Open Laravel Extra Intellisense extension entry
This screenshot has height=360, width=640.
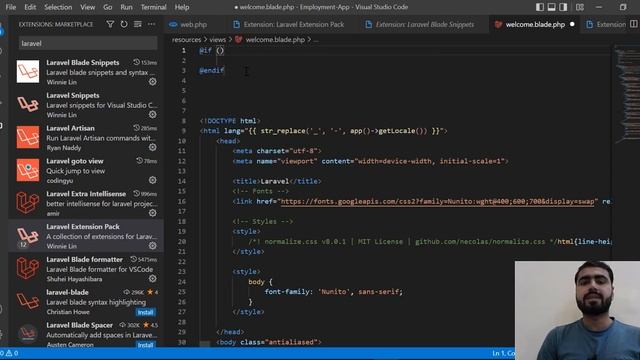[86, 203]
